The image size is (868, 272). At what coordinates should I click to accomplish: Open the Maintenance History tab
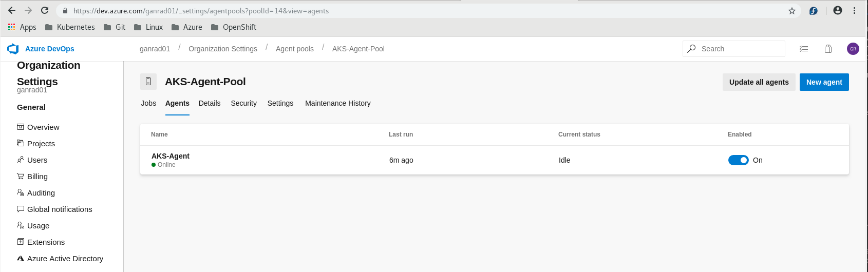(x=338, y=103)
